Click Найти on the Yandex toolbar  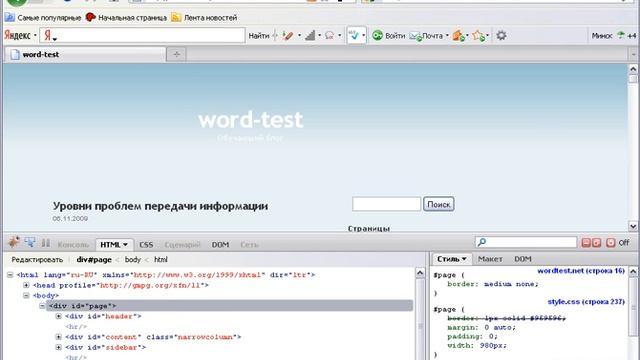[x=259, y=36]
